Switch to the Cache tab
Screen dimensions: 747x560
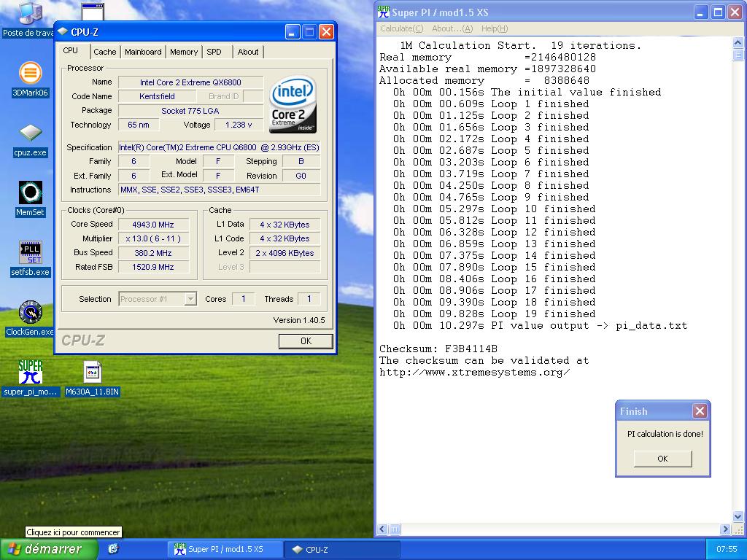click(105, 52)
